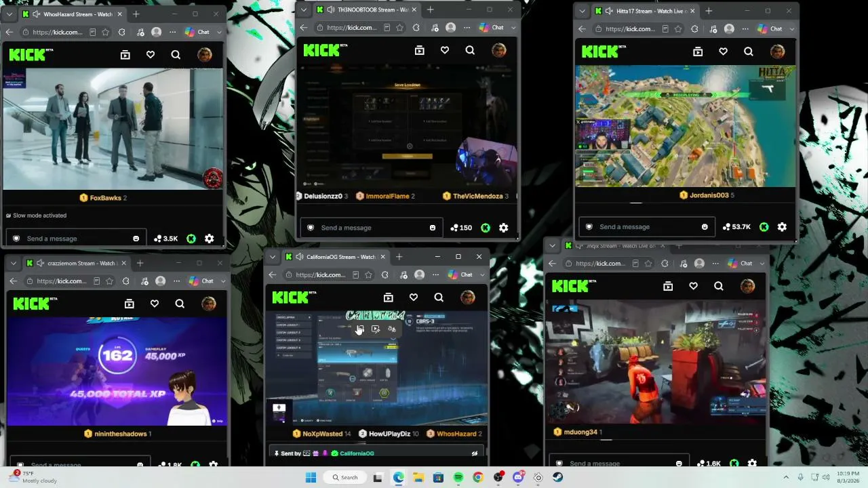
Task: Mute the Jnqix Stream tab audio
Action: (x=579, y=245)
